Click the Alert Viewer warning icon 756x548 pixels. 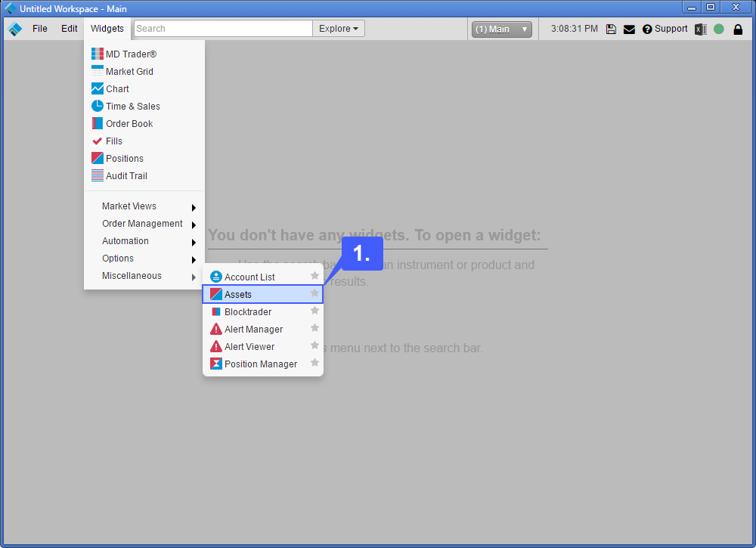[216, 346]
